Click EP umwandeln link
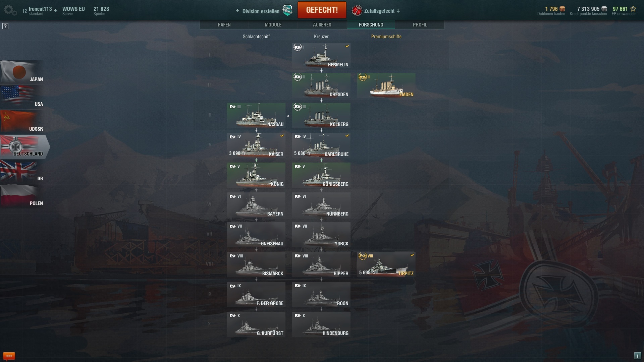 coord(624,14)
